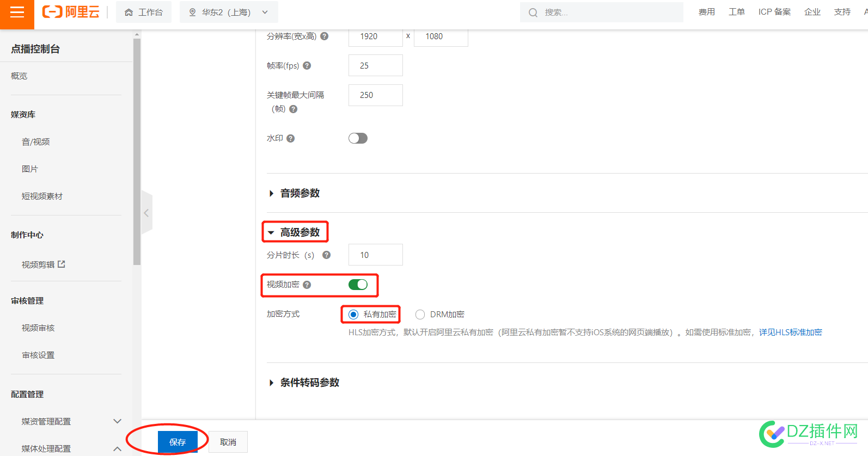Viewport: 868px width, 456px height.
Task: Click the 分片时长 field showing 10
Action: [x=376, y=255]
